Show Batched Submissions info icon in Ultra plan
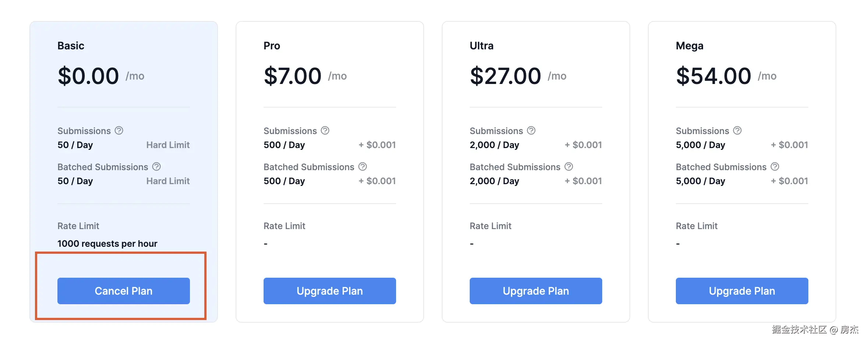Viewport: 868px width, 344px height. pos(569,166)
